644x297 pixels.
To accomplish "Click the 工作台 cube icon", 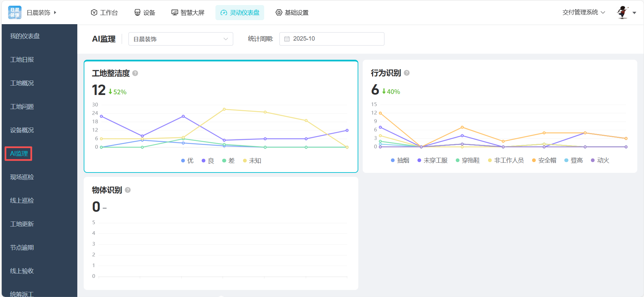I will pos(94,12).
